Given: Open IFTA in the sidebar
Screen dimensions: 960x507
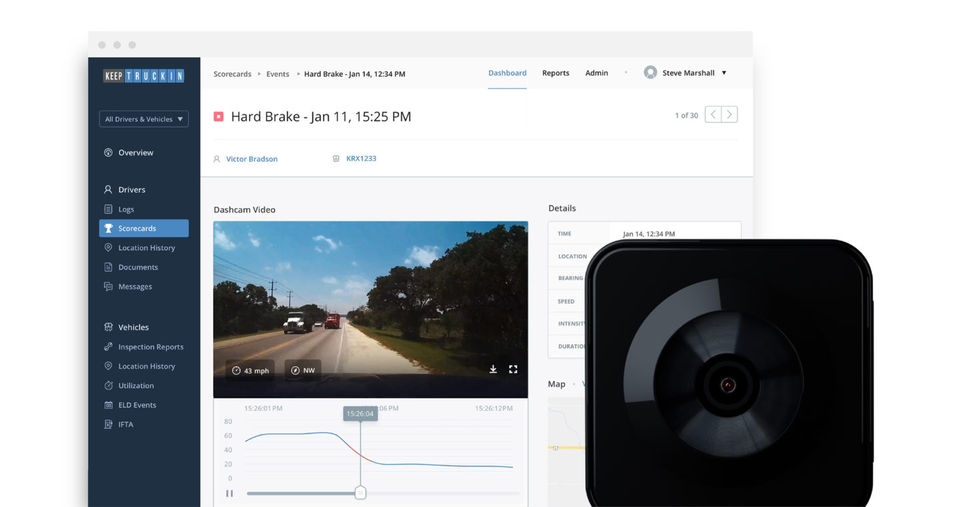Looking at the screenshot, I should click(126, 424).
